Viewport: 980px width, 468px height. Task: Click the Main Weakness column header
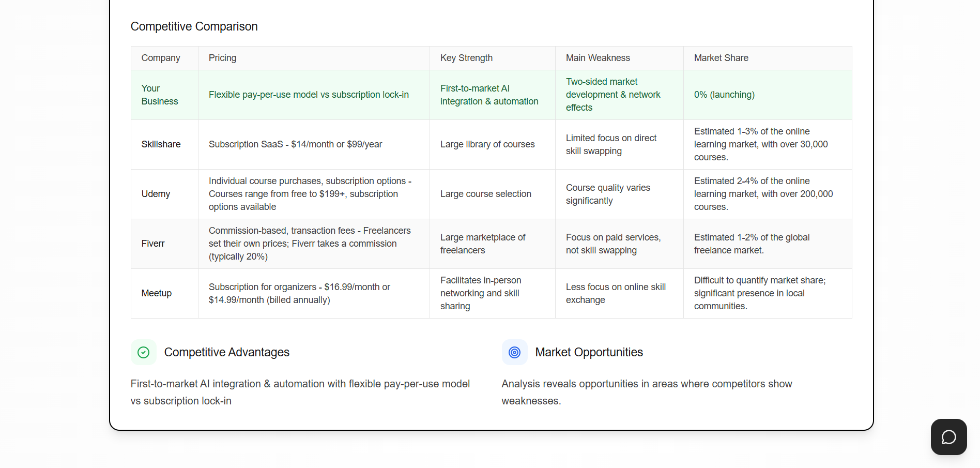598,58
